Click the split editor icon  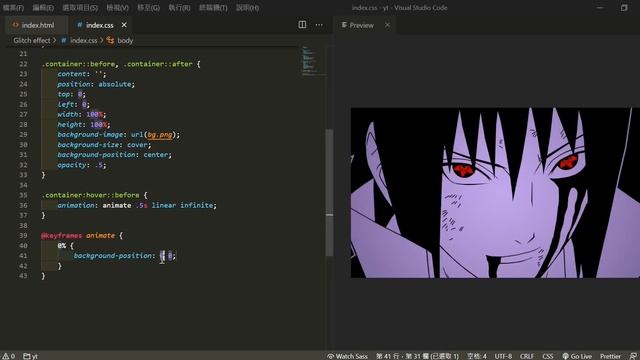coord(302,24)
